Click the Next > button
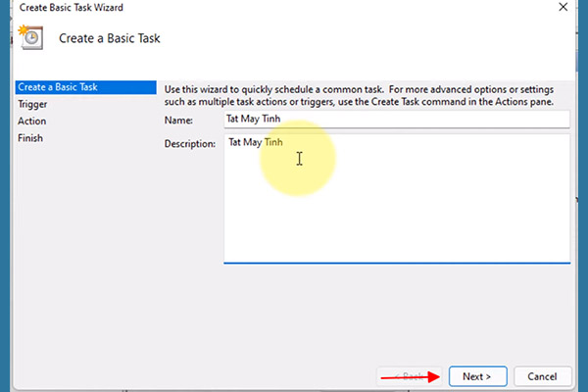Viewport: 588px width, 392px height. pos(478,376)
